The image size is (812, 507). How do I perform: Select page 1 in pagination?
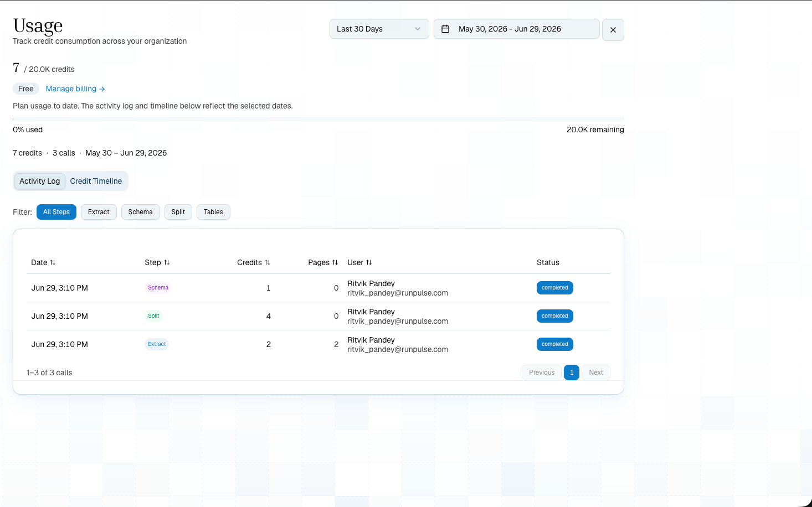pyautogui.click(x=572, y=373)
